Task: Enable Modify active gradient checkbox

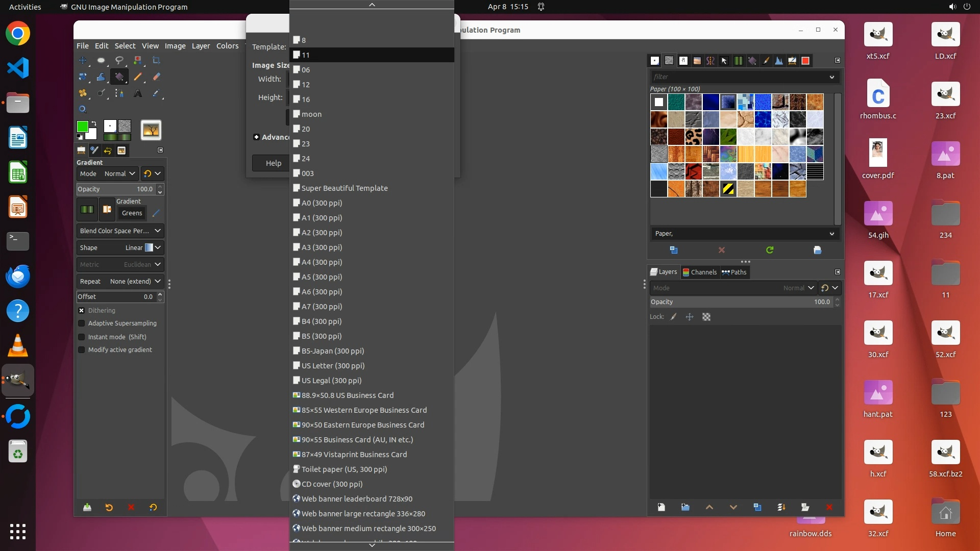Action: [x=82, y=350]
